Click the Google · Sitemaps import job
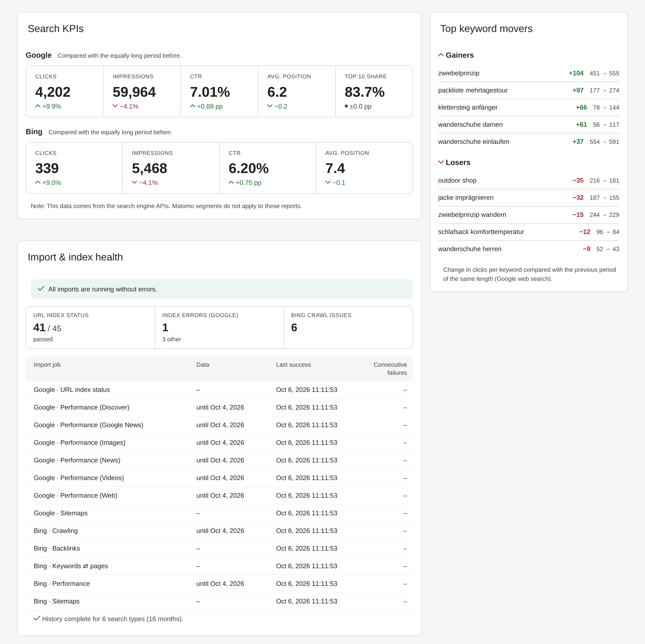 click(61, 513)
